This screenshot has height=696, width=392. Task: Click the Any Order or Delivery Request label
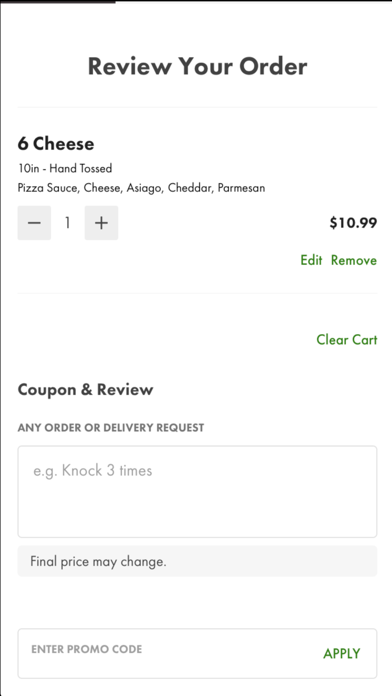[x=111, y=428]
